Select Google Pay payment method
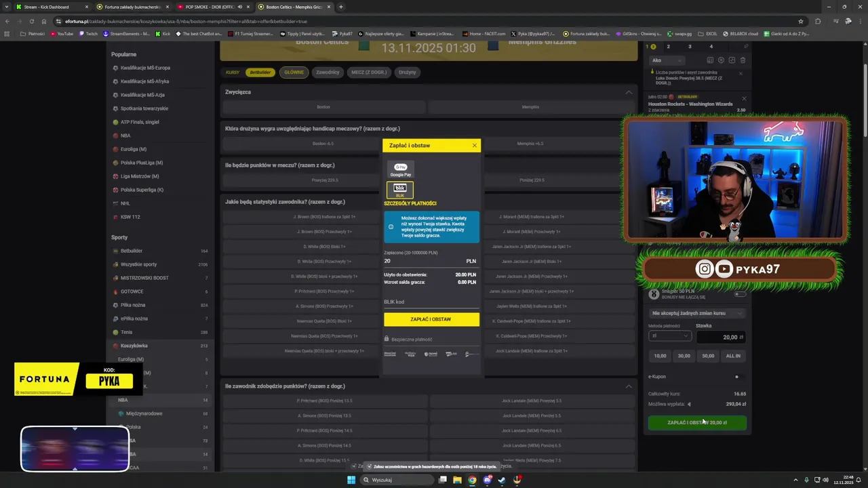868x488 pixels. coord(400,169)
